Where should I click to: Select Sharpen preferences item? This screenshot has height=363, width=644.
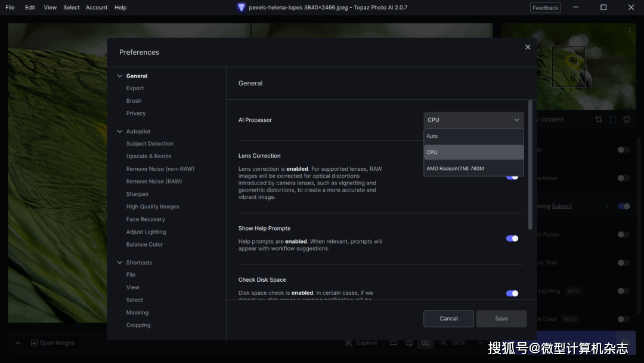coord(137,194)
